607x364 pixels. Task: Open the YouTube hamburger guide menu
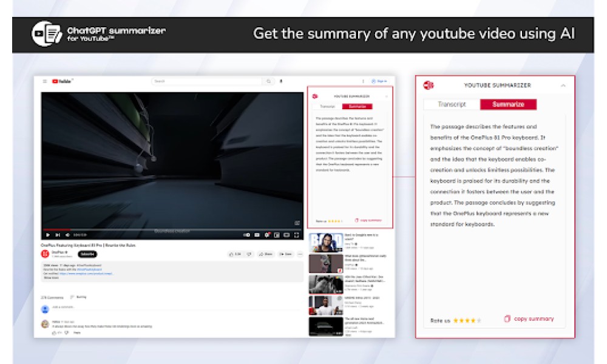[44, 81]
